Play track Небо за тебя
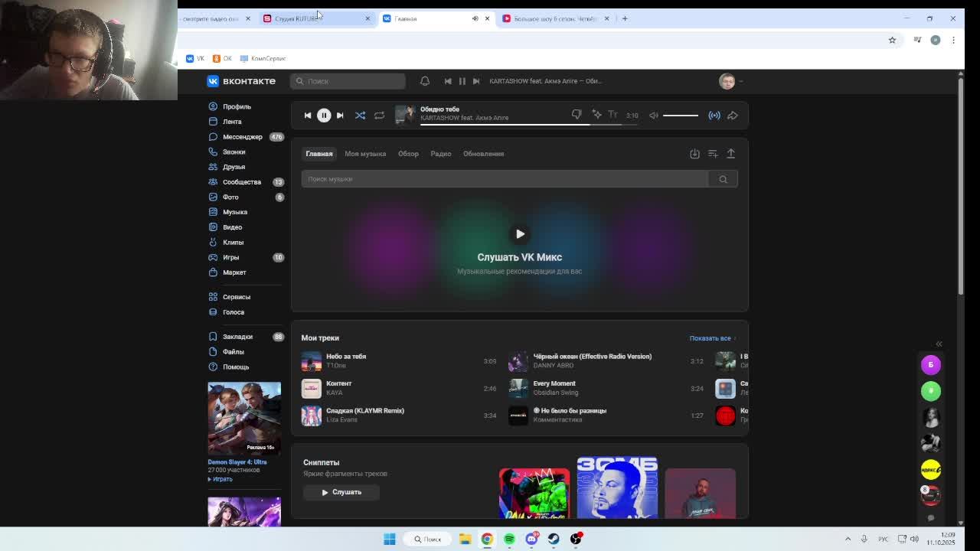Viewport: 980px width, 551px height. [398, 361]
